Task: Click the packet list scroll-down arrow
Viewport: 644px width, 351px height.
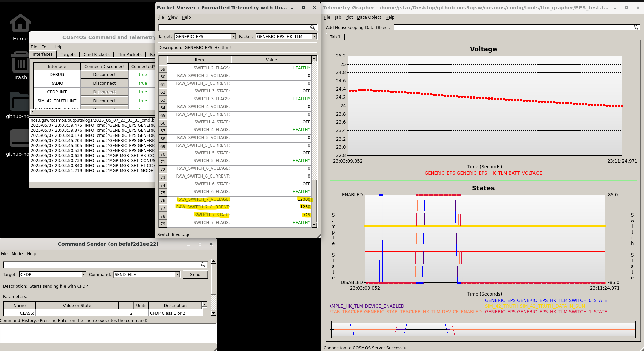Action: click(314, 225)
